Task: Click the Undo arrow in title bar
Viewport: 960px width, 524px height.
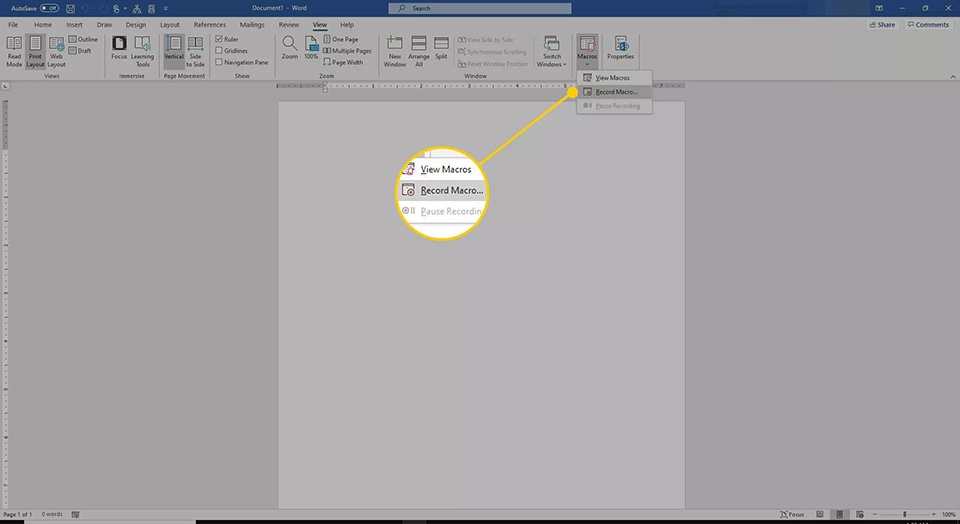Action: click(85, 9)
